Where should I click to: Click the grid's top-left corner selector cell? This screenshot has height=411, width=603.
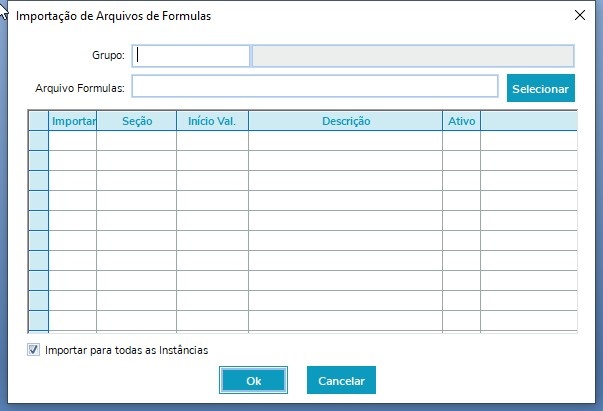tap(39, 121)
